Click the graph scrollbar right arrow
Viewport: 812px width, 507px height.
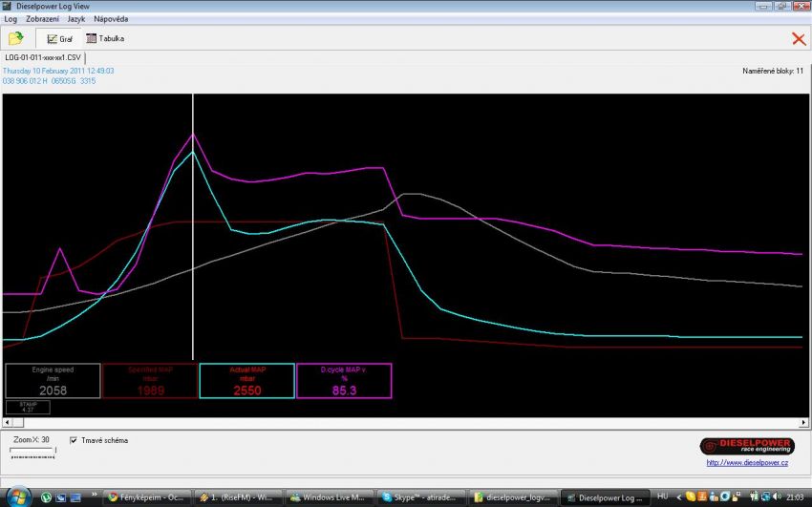[x=803, y=423]
